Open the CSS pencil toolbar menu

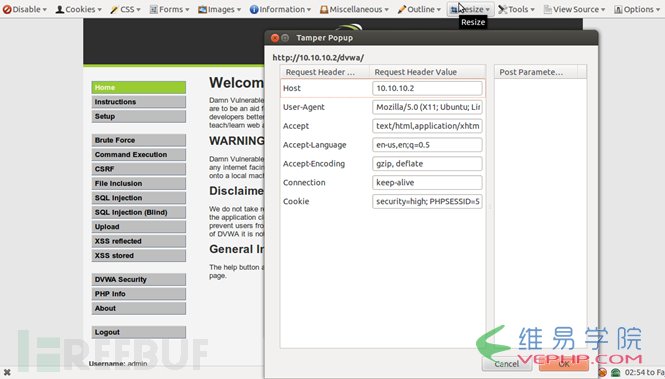125,9
